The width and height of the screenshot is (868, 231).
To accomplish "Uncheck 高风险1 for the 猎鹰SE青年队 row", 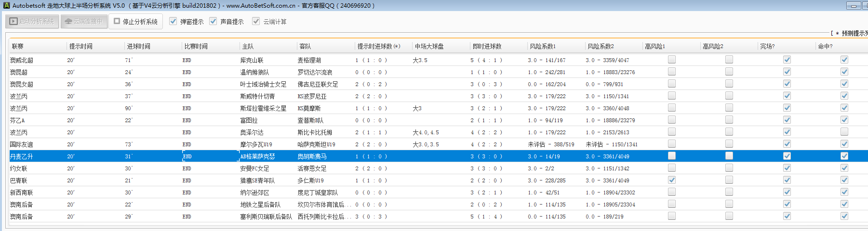I will click(x=672, y=180).
